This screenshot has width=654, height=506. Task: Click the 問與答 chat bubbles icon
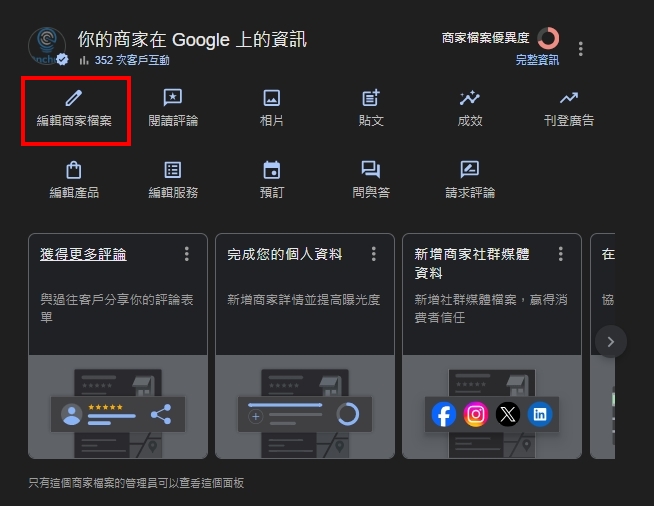pyautogui.click(x=371, y=170)
